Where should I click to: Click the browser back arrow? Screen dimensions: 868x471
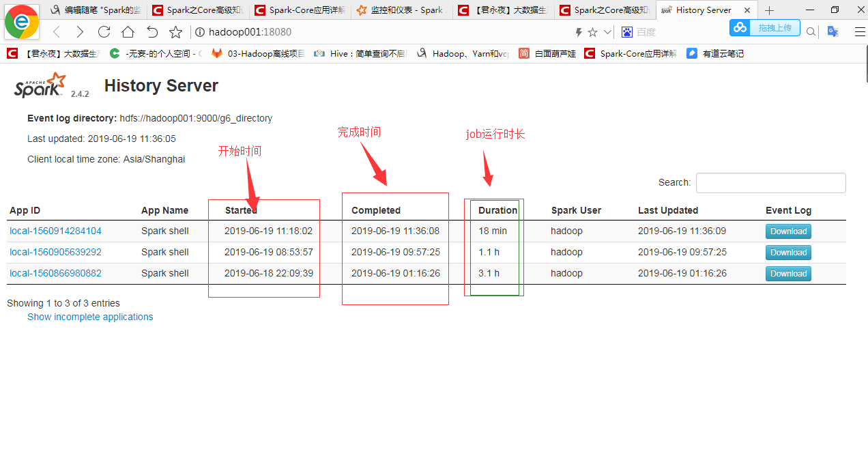57,32
